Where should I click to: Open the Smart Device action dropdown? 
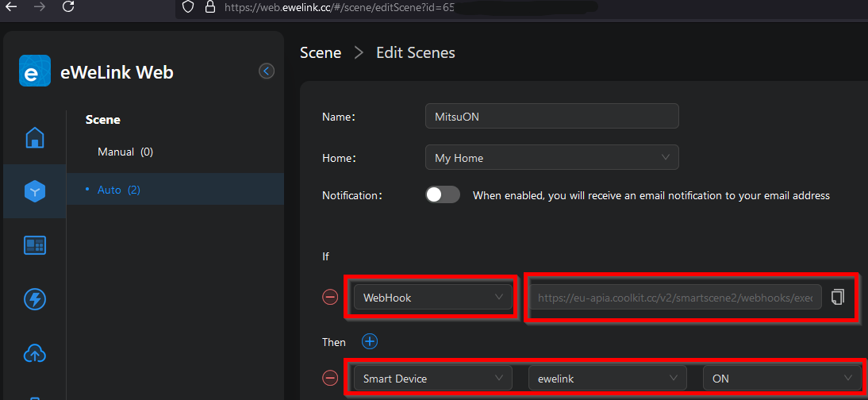click(x=432, y=379)
